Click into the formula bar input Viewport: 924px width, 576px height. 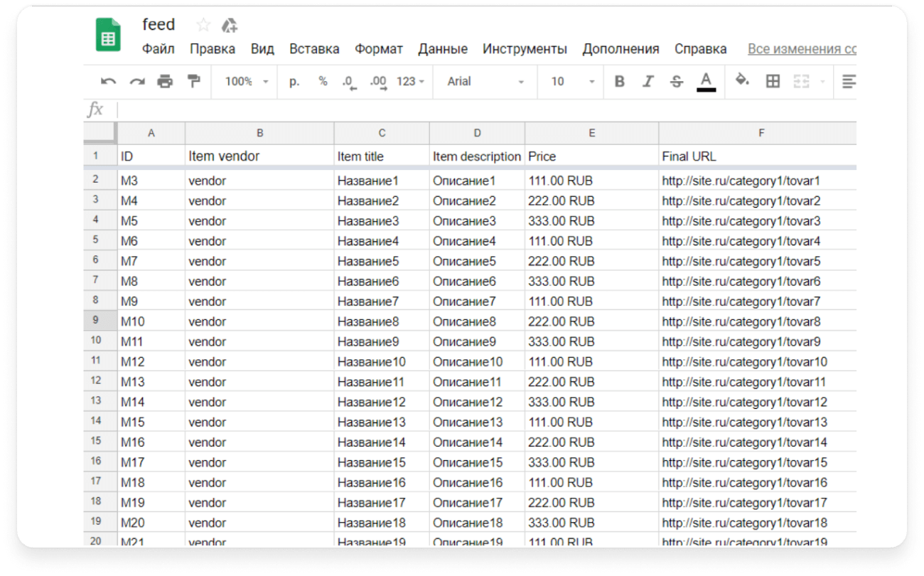487,110
